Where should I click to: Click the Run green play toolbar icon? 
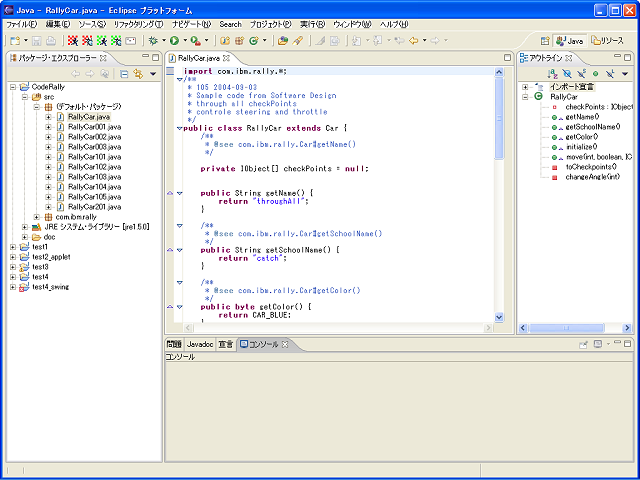point(174,40)
